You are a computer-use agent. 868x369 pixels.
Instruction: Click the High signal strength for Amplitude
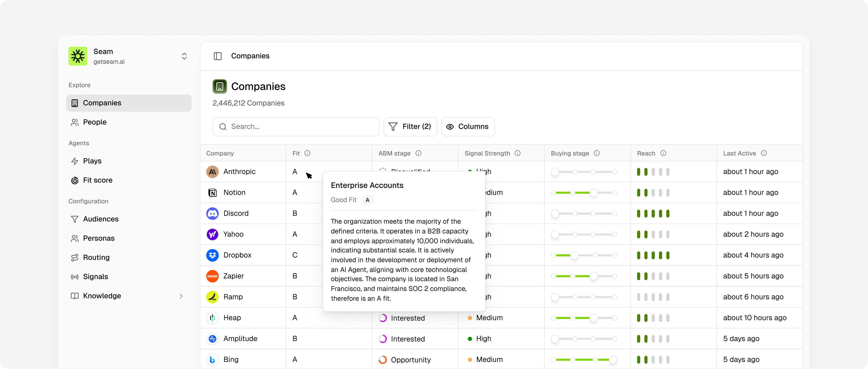(x=480, y=339)
